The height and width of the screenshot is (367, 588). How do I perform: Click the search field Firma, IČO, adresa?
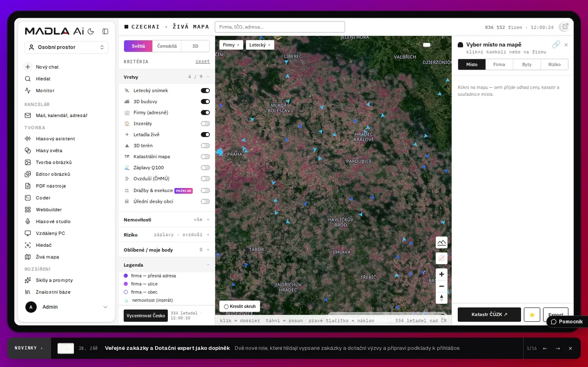coord(280,27)
